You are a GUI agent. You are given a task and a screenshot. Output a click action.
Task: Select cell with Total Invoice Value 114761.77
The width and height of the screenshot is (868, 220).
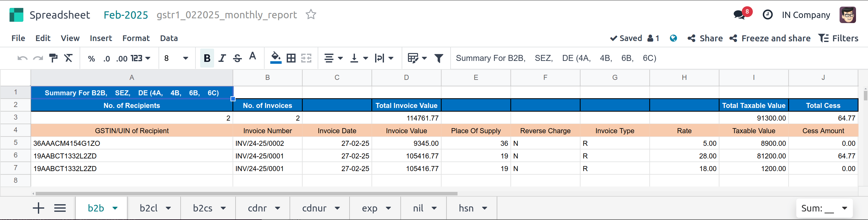click(x=406, y=118)
